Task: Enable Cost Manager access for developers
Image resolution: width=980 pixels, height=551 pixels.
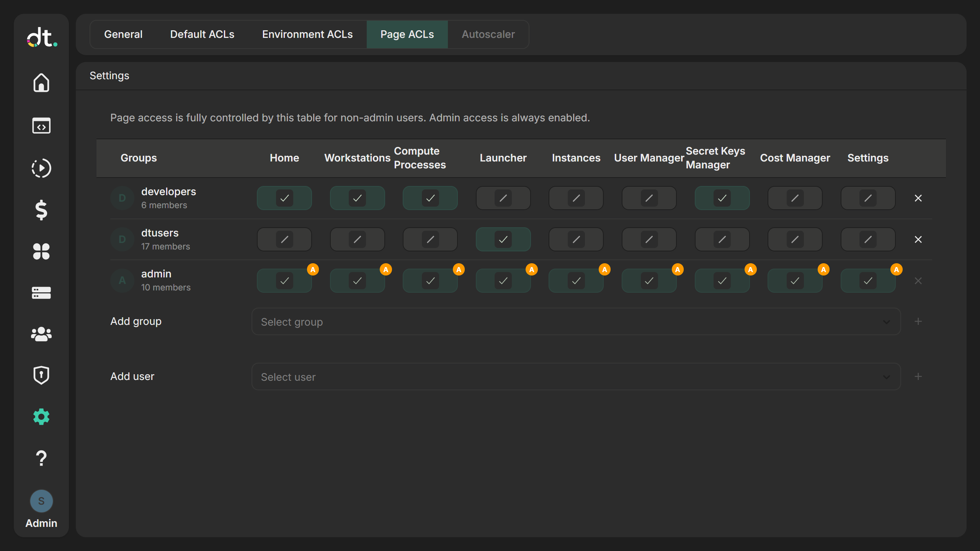Action: (x=795, y=198)
